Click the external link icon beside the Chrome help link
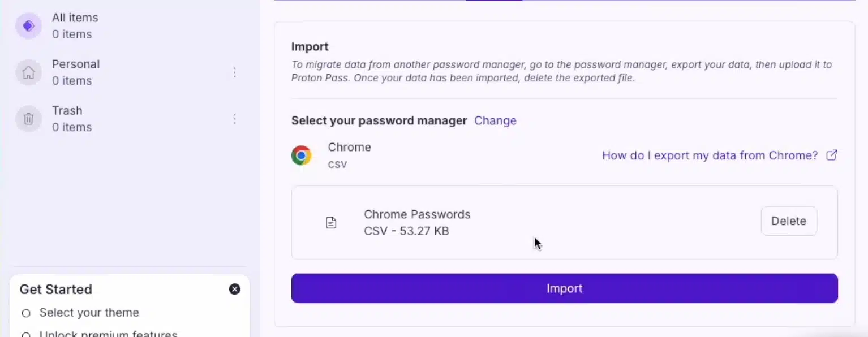This screenshot has height=337, width=868. (832, 154)
